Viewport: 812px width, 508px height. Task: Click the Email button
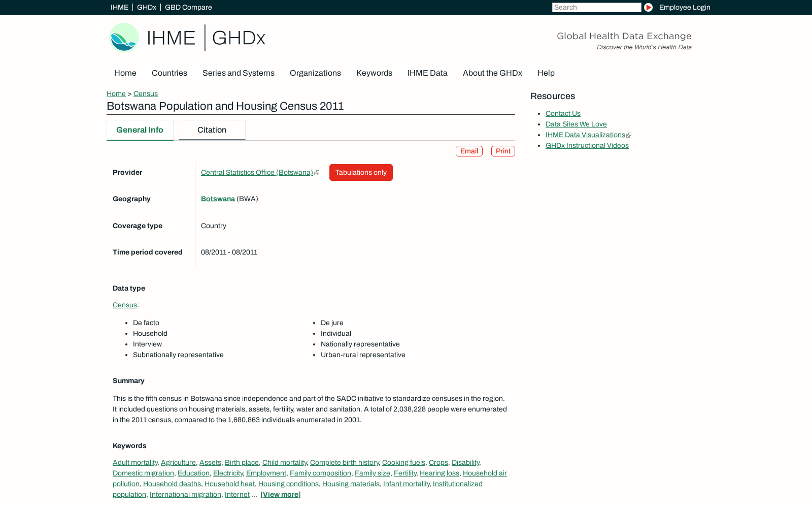pyautogui.click(x=469, y=151)
